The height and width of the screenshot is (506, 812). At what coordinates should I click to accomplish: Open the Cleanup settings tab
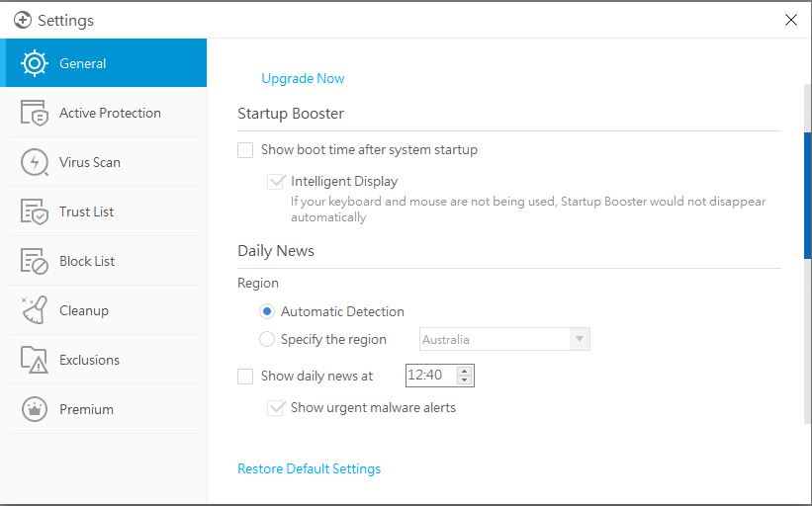[84, 310]
